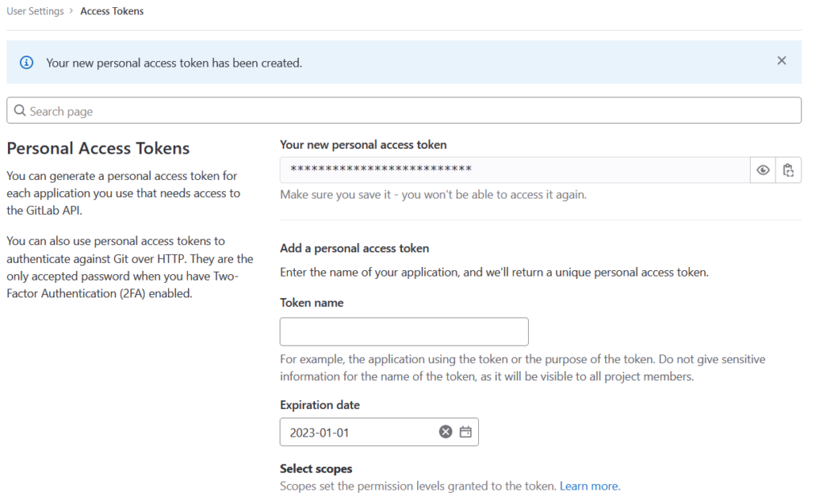
Task: Click the Expiration date field label
Action: pyautogui.click(x=319, y=405)
